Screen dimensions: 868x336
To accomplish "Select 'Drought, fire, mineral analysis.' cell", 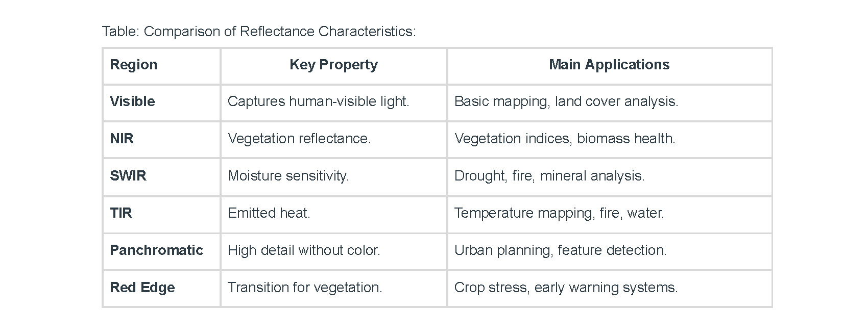I will pyautogui.click(x=549, y=176).
